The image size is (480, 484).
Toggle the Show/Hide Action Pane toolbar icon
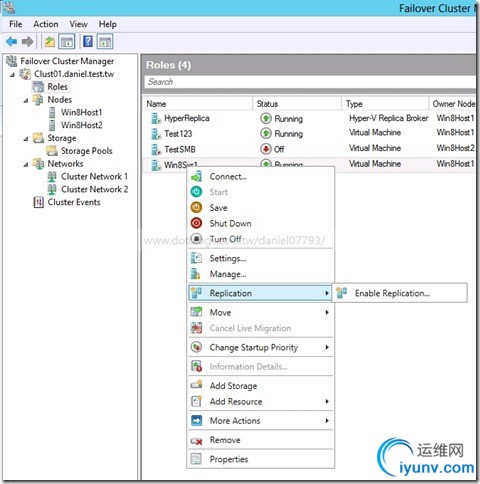pos(105,42)
